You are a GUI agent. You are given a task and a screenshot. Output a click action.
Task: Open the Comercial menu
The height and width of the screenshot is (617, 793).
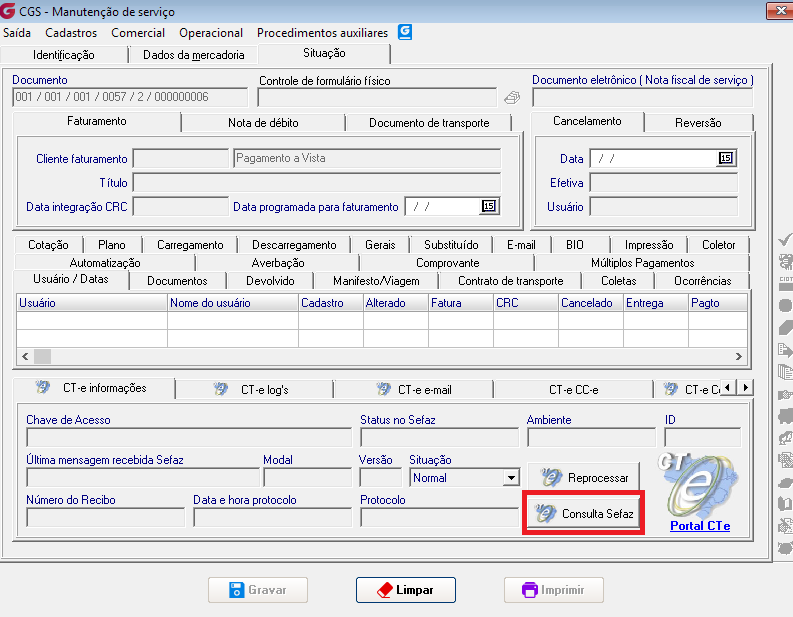coord(138,33)
